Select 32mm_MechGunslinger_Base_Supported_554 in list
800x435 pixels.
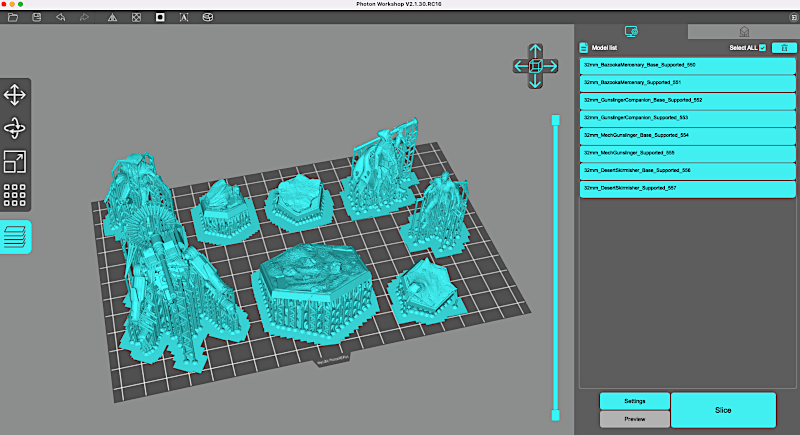click(x=688, y=136)
